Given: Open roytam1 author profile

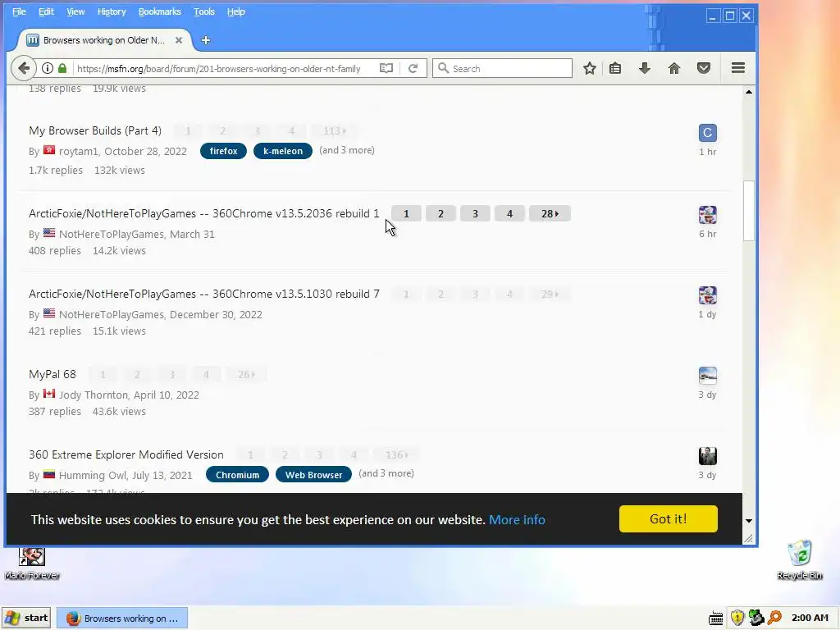Looking at the screenshot, I should point(78,151).
